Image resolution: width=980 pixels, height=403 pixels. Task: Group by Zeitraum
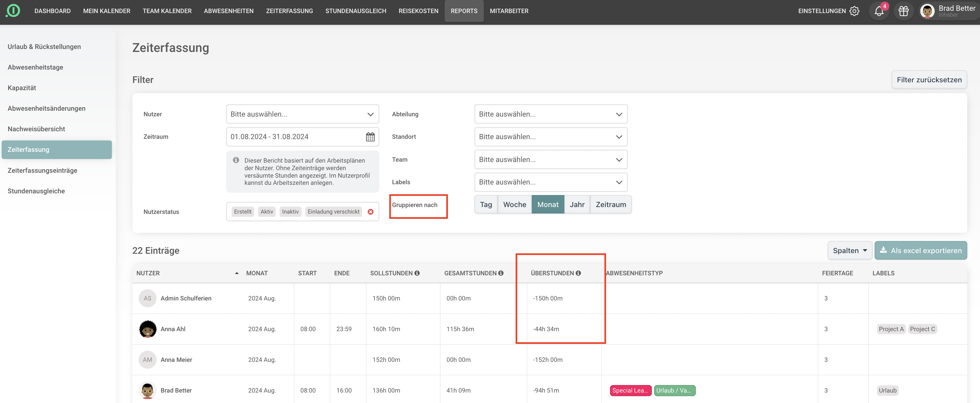click(611, 204)
